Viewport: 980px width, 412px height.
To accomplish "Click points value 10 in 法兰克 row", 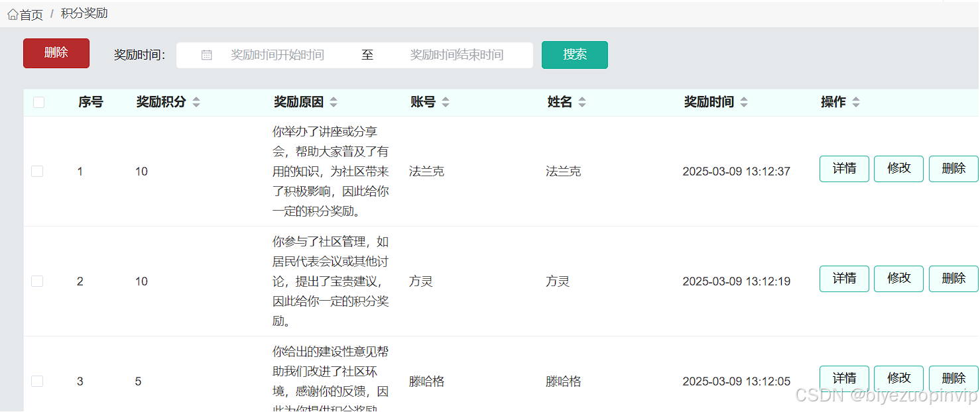I will click(141, 172).
